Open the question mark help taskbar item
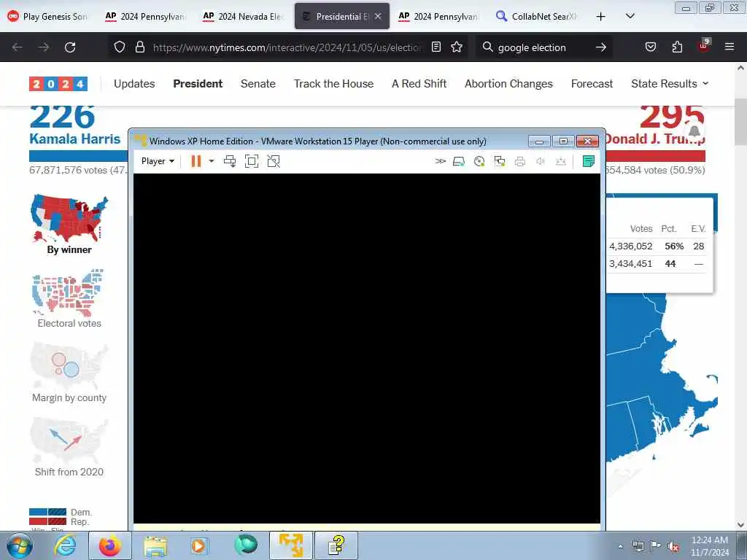747x560 pixels. [x=336, y=545]
